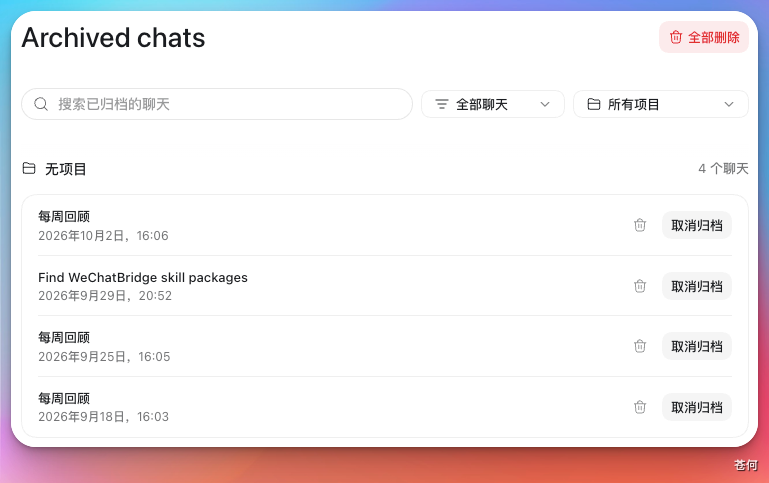Open the 全部聊天 filter dropdown
The image size is (769, 483).
point(493,104)
